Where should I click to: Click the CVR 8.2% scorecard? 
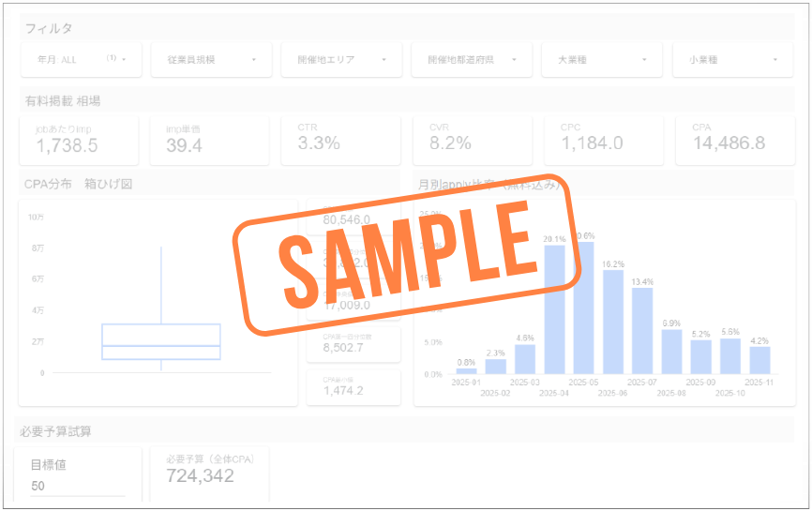(473, 139)
